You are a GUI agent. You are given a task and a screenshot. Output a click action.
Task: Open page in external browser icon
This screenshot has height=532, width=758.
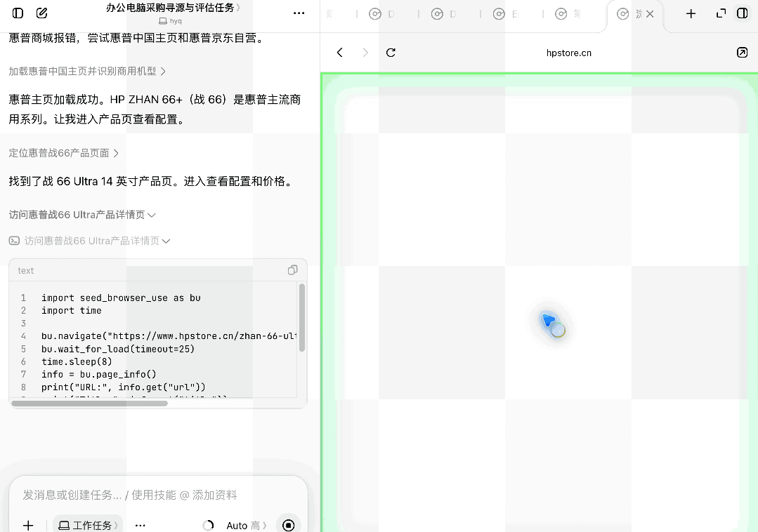click(742, 53)
